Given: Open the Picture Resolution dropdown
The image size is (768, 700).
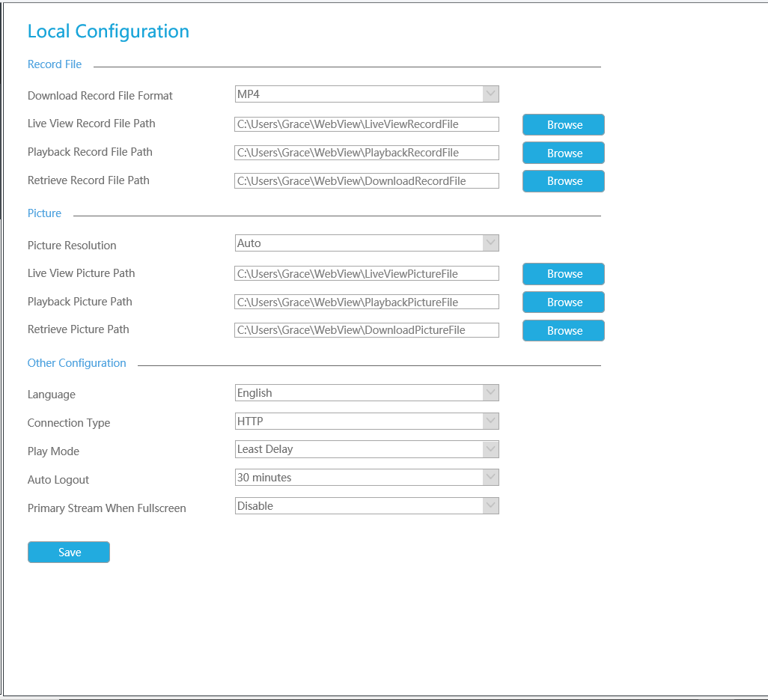Looking at the screenshot, I should (x=490, y=243).
